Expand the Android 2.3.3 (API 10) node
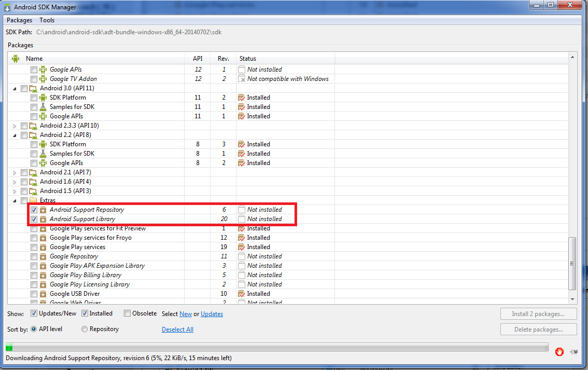This screenshot has height=370, width=588. pyautogui.click(x=15, y=126)
